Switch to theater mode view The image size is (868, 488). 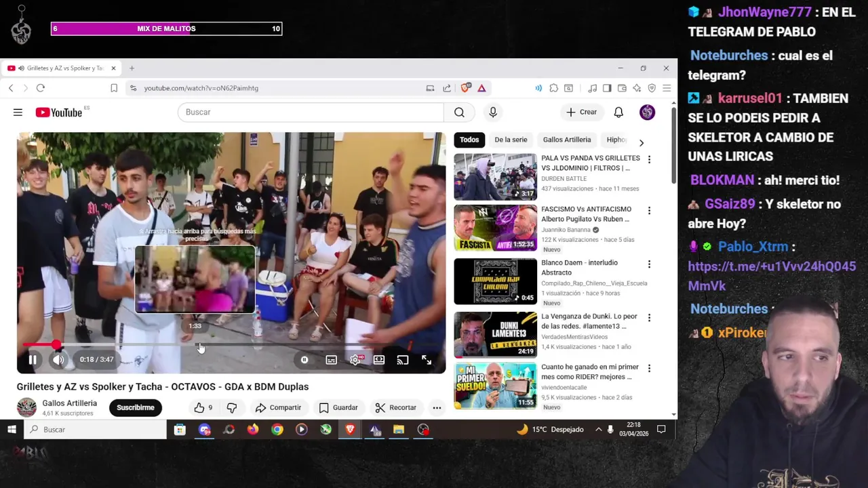379,360
